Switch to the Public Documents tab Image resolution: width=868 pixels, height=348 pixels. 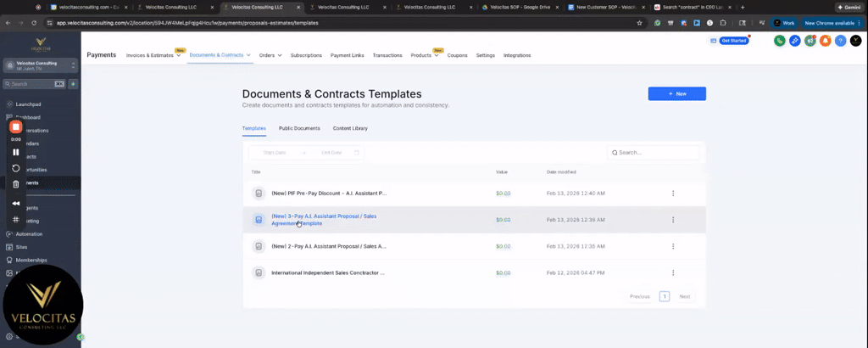299,128
